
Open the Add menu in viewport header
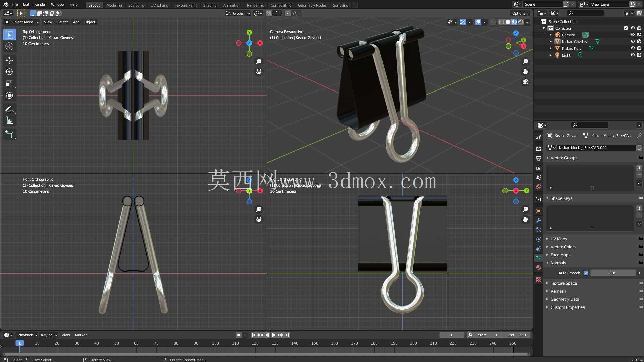pos(76,22)
